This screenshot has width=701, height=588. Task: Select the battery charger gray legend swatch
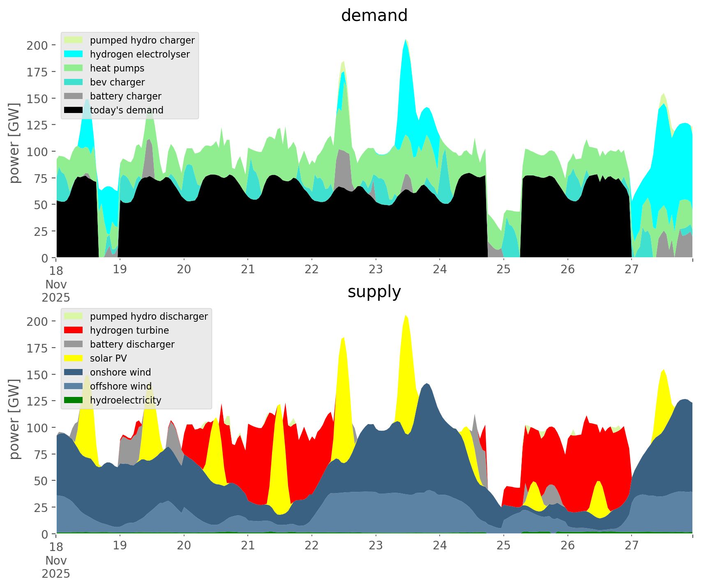click(74, 96)
